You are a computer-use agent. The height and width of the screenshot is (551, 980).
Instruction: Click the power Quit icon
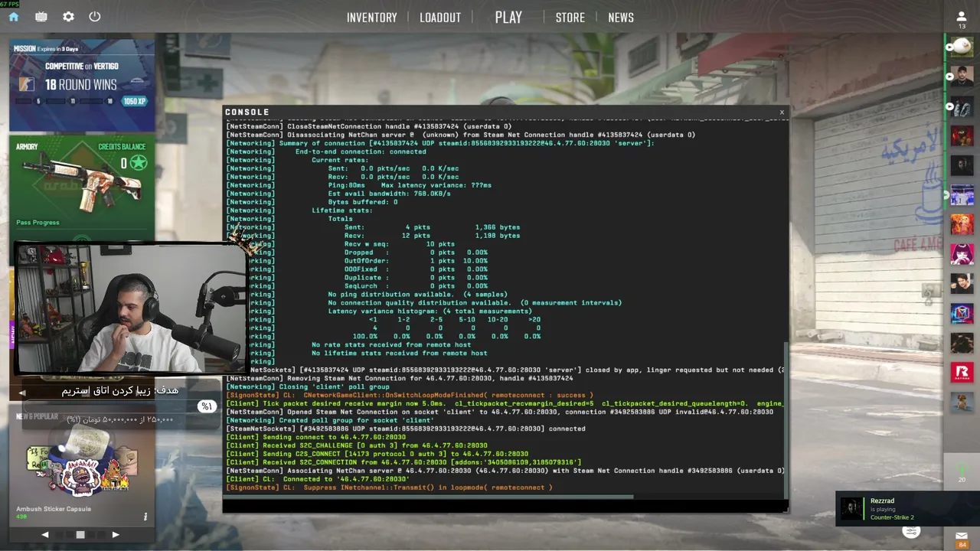pyautogui.click(x=95, y=17)
